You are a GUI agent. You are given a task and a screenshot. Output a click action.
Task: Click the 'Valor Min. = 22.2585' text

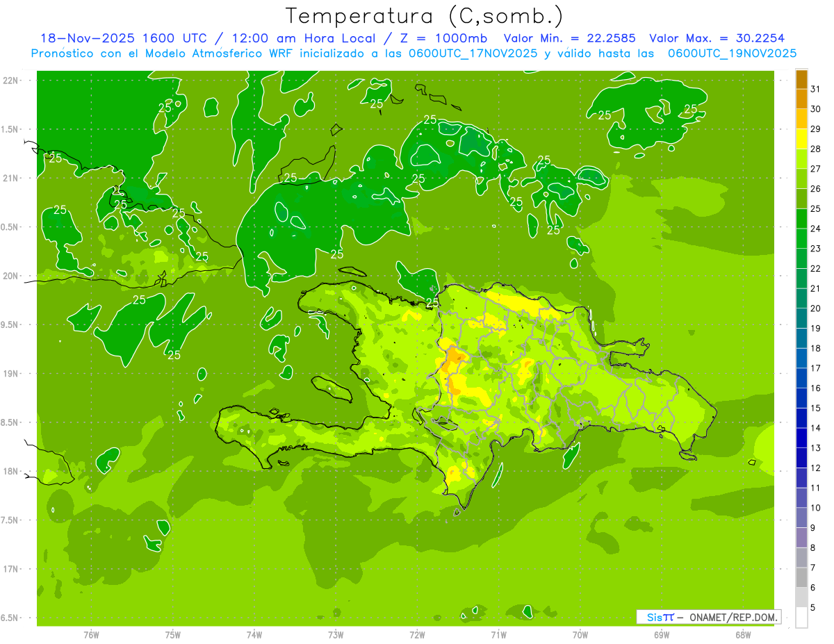(570, 38)
